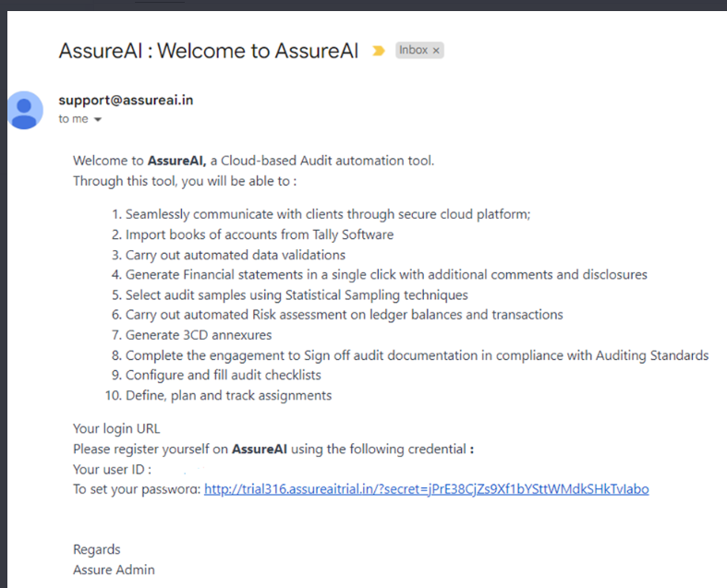Expand recipient details arrow next to "to me"
This screenshot has width=727, height=588.
point(98,120)
